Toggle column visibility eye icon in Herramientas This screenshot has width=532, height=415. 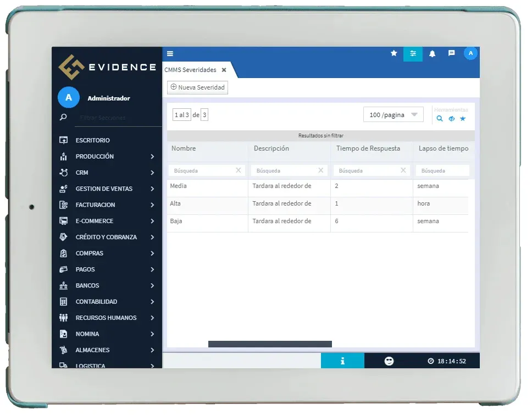point(451,119)
